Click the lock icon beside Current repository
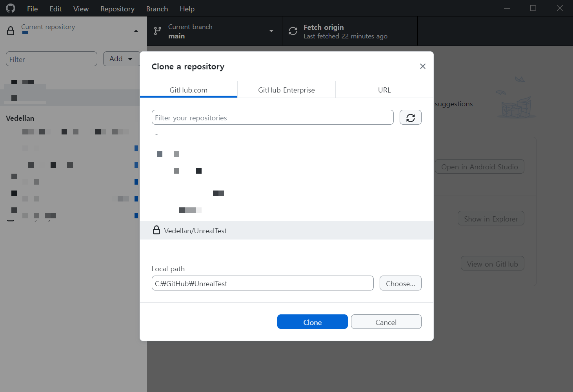 point(11,31)
